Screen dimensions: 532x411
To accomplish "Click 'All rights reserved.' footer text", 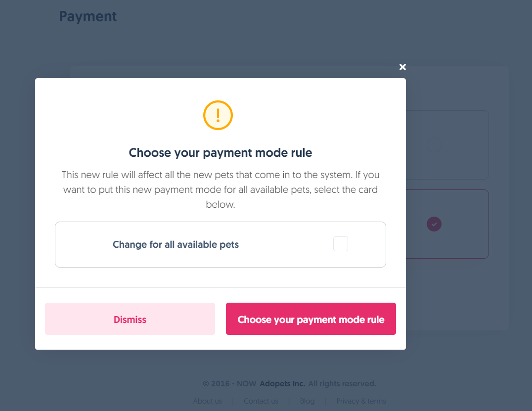I will pos(342,384).
